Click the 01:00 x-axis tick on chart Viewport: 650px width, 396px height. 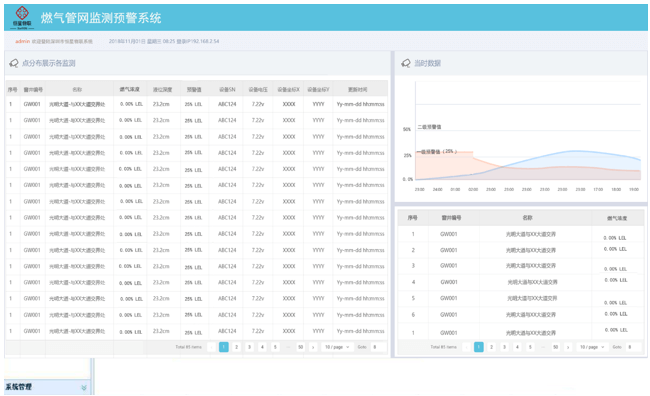click(455, 189)
